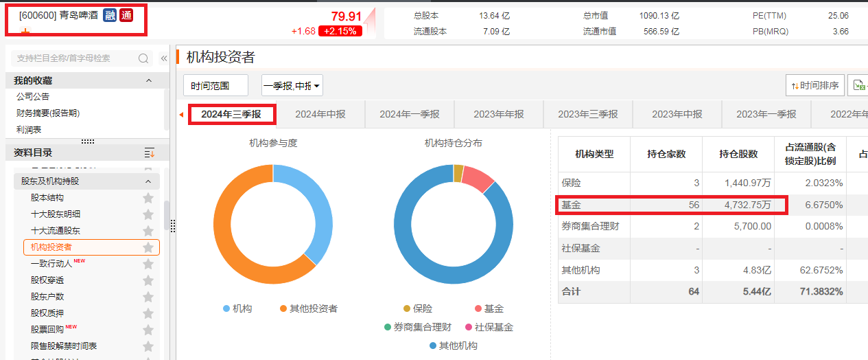Toggle 基金 series in holdings legend
This screenshot has width=868, height=360.
point(489,309)
